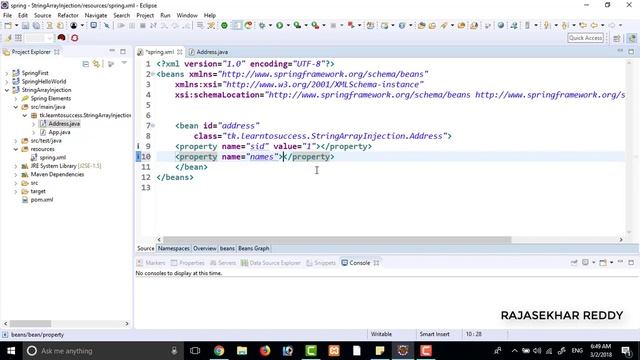Open the Run button dropdown arrow

288,26
